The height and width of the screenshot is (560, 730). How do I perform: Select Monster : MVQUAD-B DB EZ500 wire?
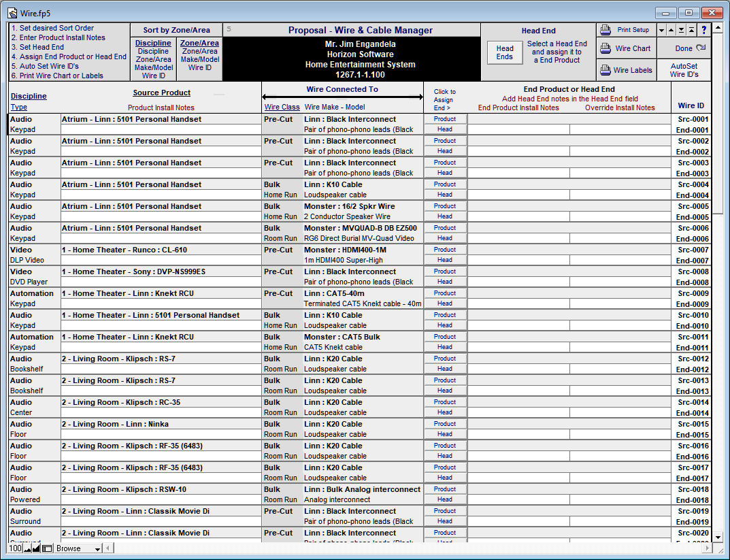pyautogui.click(x=361, y=228)
